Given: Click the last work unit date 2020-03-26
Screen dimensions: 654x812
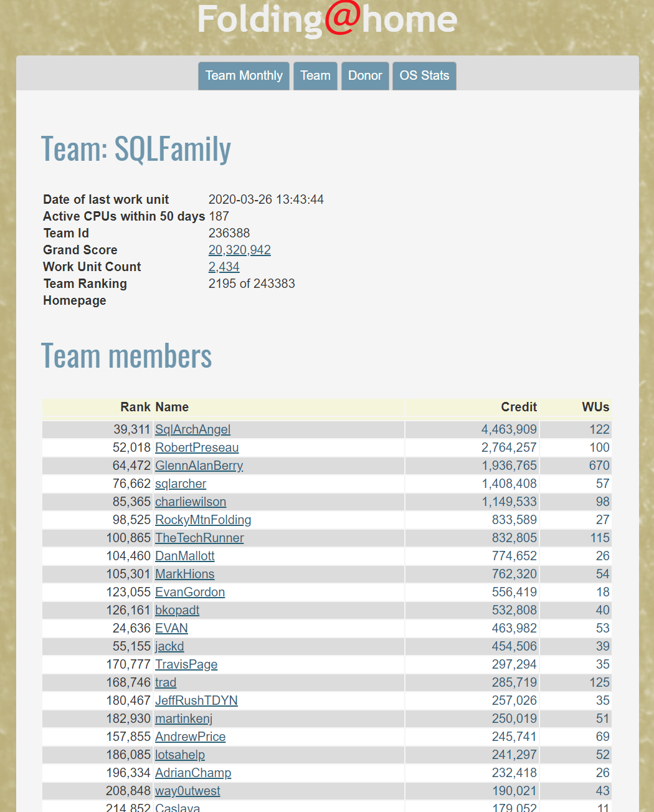Looking at the screenshot, I should point(266,199).
